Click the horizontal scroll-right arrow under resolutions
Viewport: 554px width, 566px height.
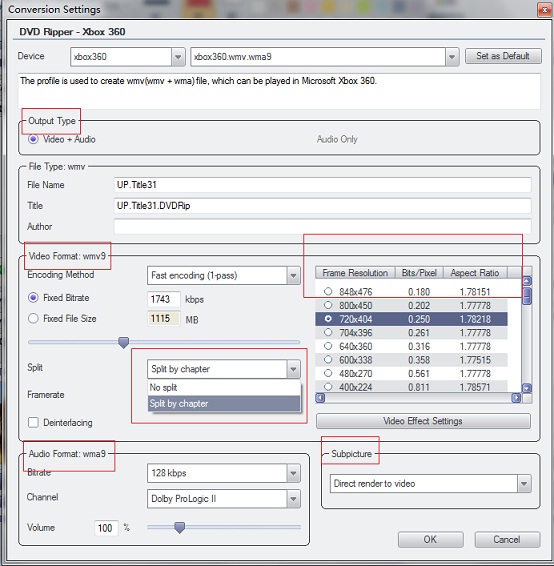(516, 398)
